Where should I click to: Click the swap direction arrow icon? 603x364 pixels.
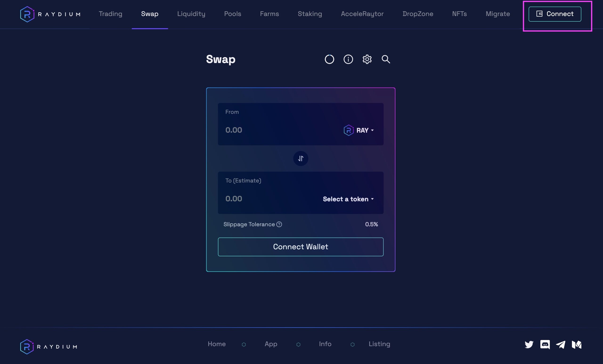click(301, 158)
